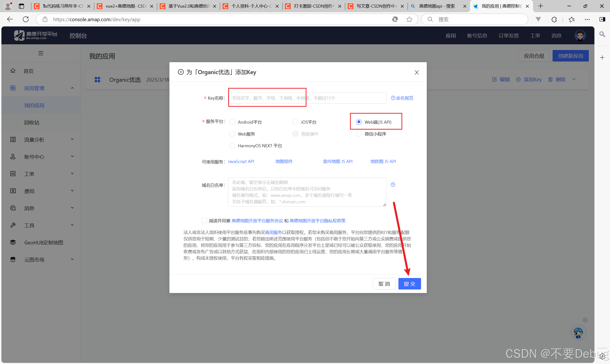Refresh the page with reload icon
Image resolution: width=610 pixels, height=364 pixels.
26,19
